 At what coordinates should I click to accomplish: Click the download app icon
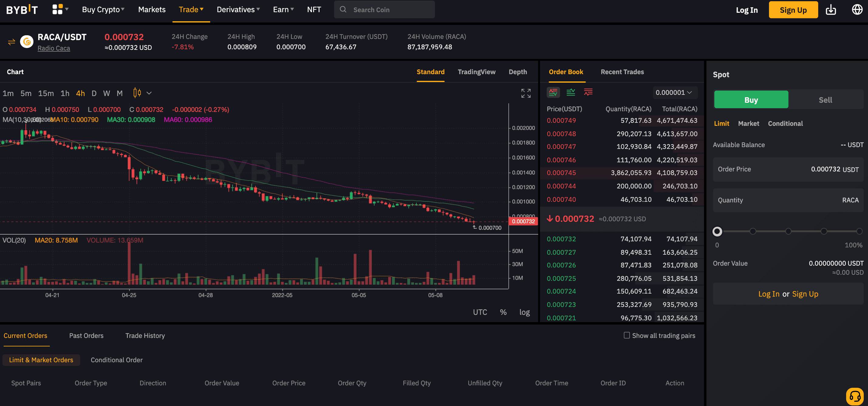click(x=831, y=10)
